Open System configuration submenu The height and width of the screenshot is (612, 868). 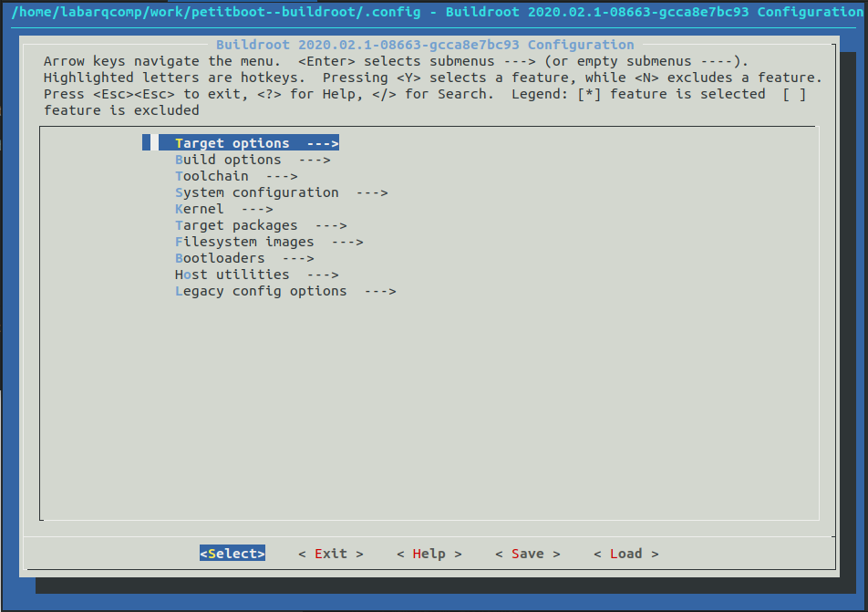(281, 192)
